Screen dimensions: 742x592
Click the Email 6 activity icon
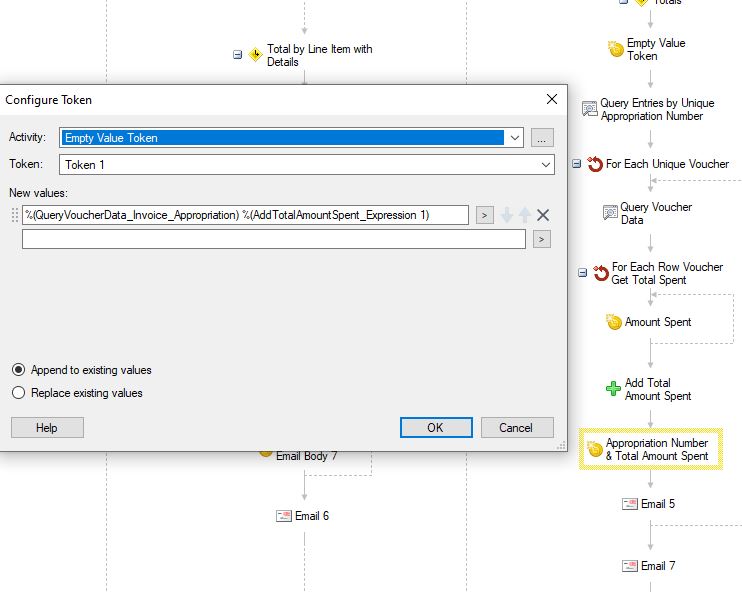coord(284,516)
